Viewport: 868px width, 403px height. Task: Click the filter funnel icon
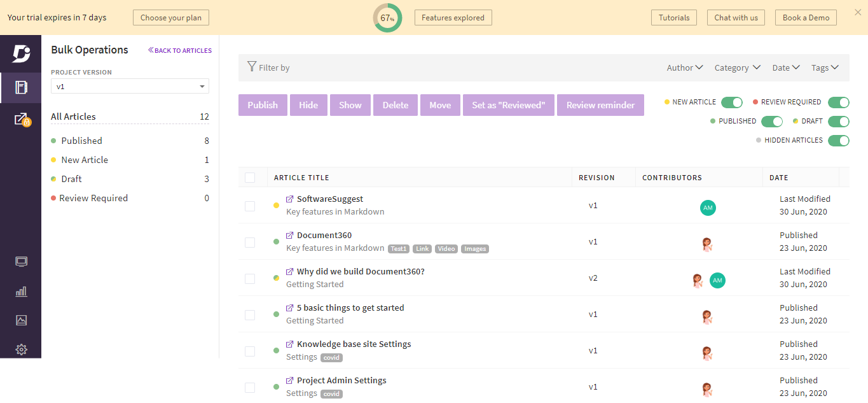point(252,67)
